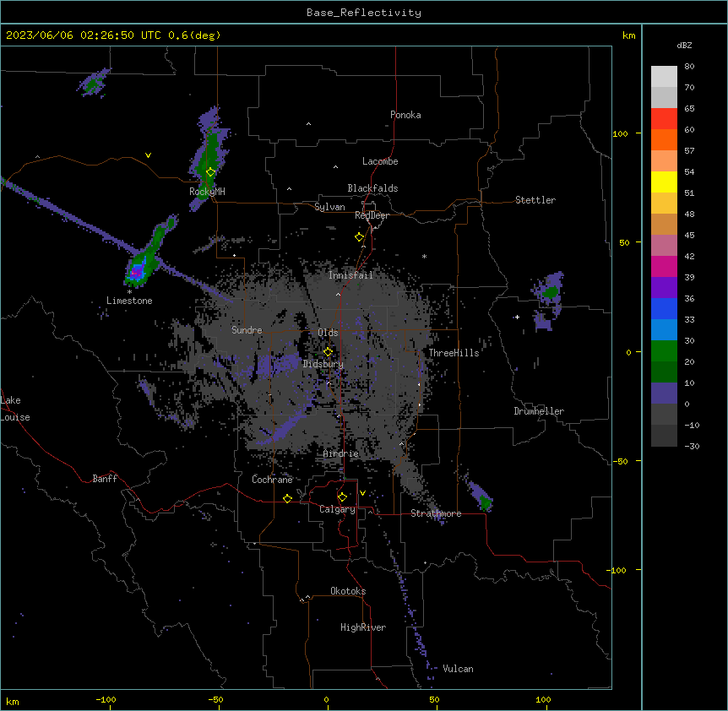
Task: Click the Strathmore label
Action: pos(436,513)
